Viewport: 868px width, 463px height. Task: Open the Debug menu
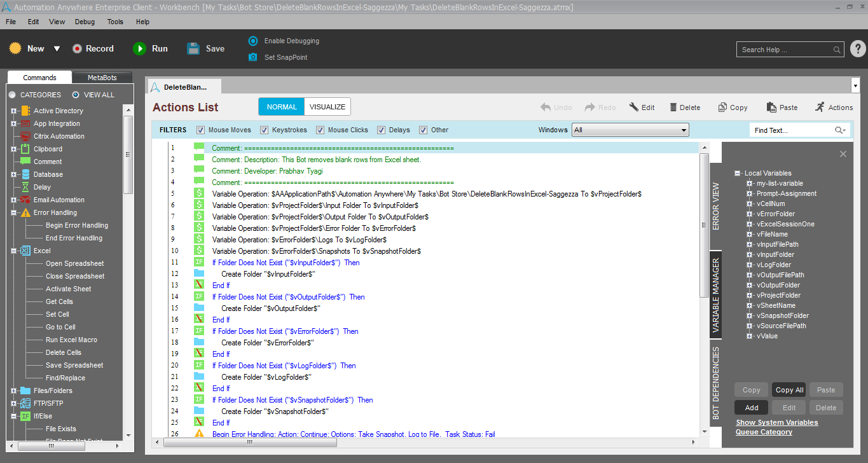(x=85, y=22)
